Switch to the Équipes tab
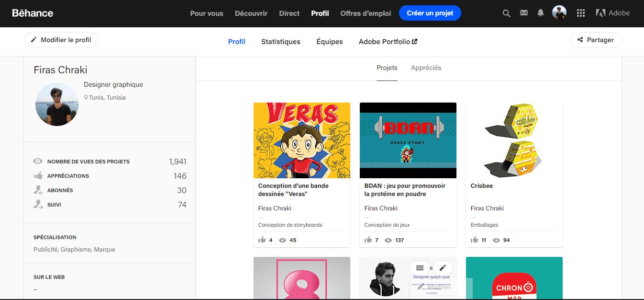This screenshot has height=300, width=644. [330, 42]
